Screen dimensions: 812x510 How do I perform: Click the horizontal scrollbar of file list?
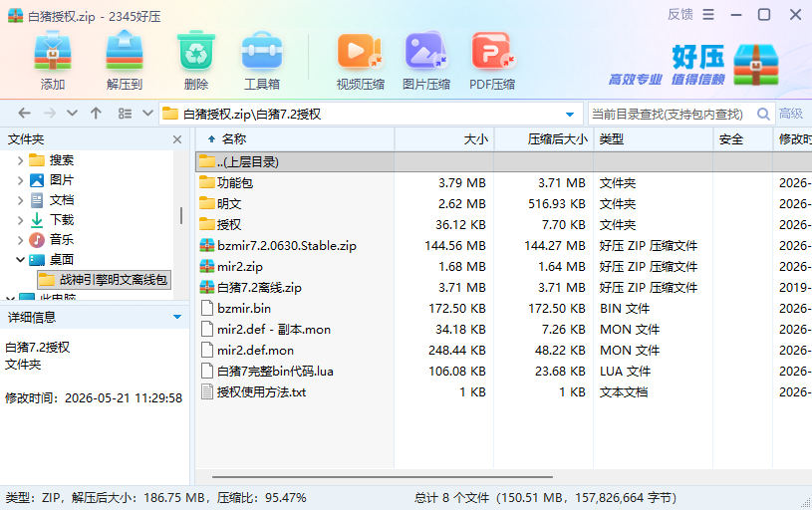[383, 477]
